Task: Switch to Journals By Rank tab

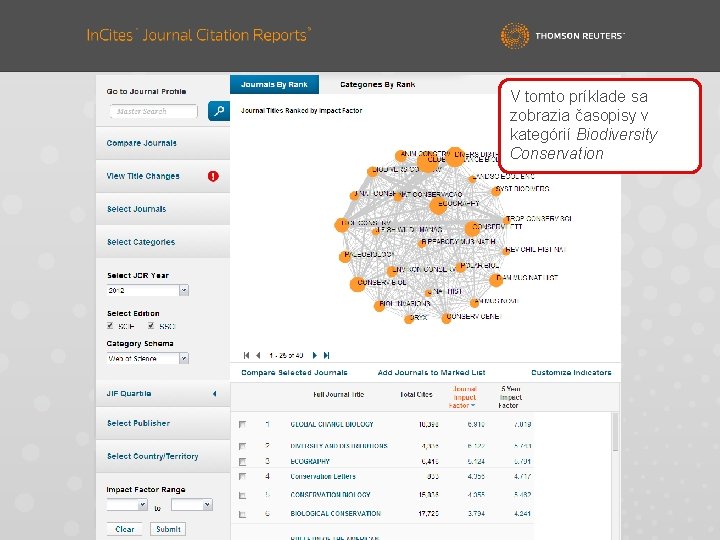Action: [x=274, y=84]
